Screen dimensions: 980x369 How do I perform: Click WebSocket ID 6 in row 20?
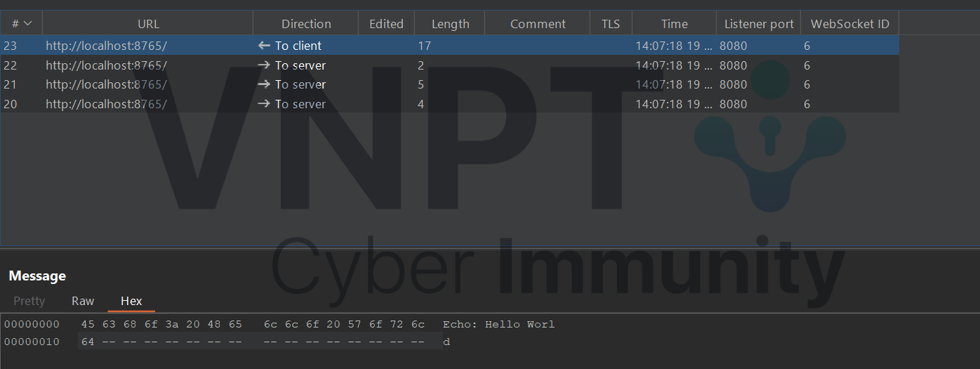(807, 104)
